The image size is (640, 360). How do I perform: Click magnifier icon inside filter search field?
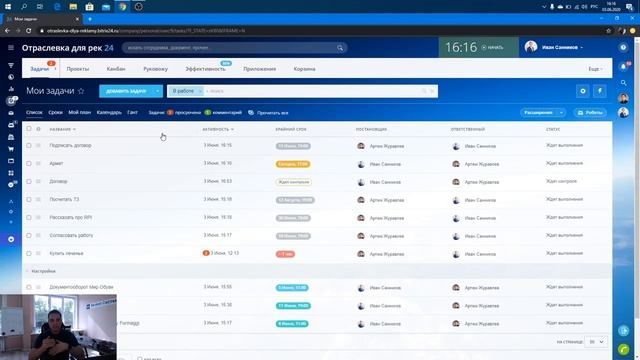pyautogui.click(x=424, y=91)
